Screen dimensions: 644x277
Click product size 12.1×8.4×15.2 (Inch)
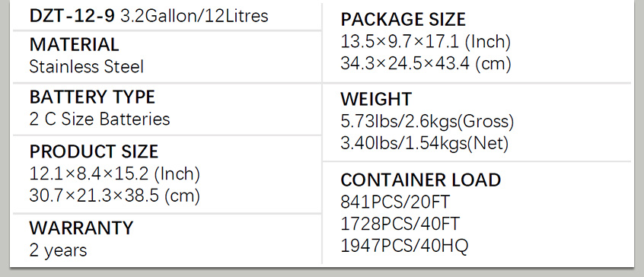[115, 174]
